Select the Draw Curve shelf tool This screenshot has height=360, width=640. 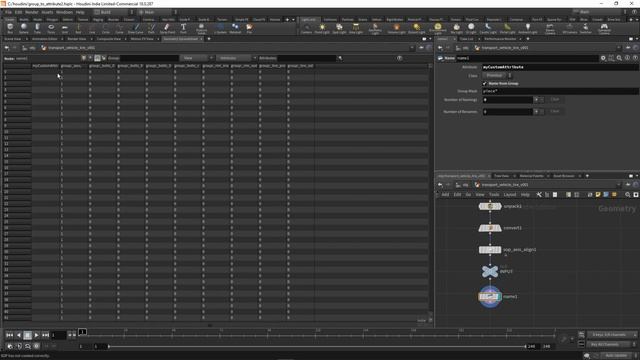click(136, 28)
